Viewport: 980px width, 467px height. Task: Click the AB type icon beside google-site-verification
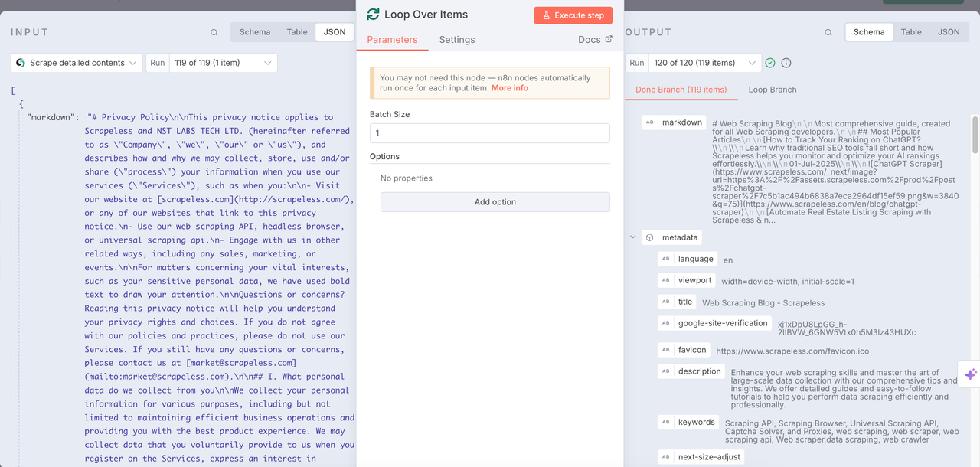click(x=666, y=323)
